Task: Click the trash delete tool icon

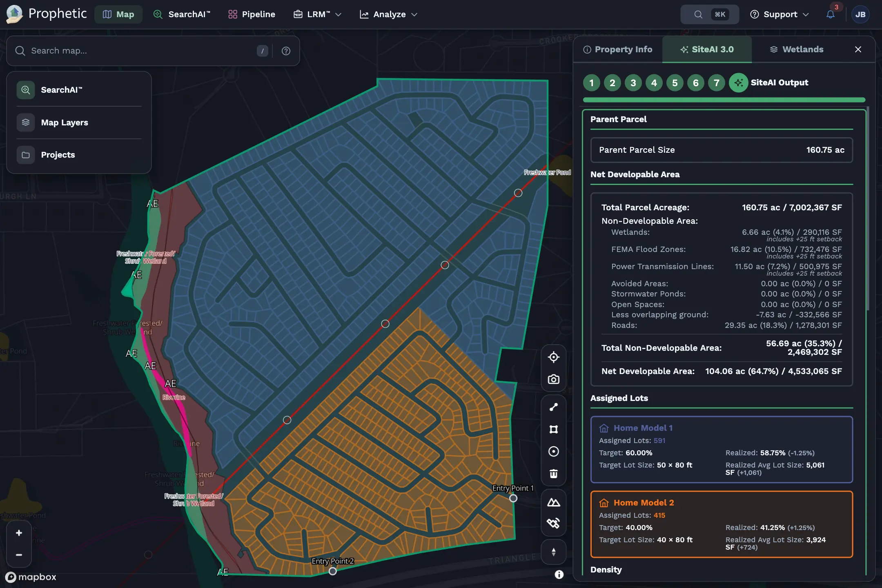Action: pyautogui.click(x=553, y=474)
